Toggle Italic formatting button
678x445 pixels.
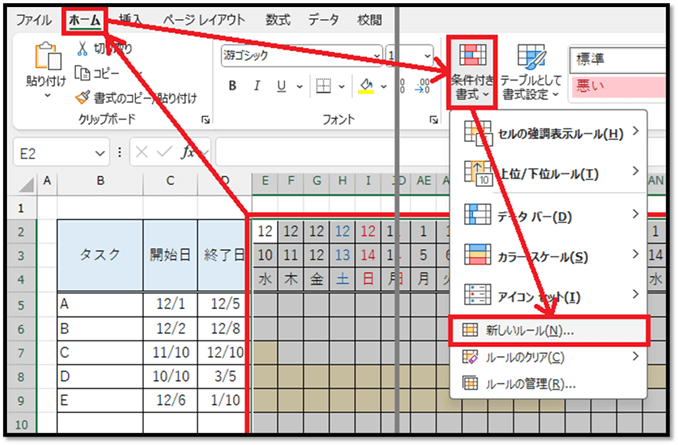[x=258, y=86]
